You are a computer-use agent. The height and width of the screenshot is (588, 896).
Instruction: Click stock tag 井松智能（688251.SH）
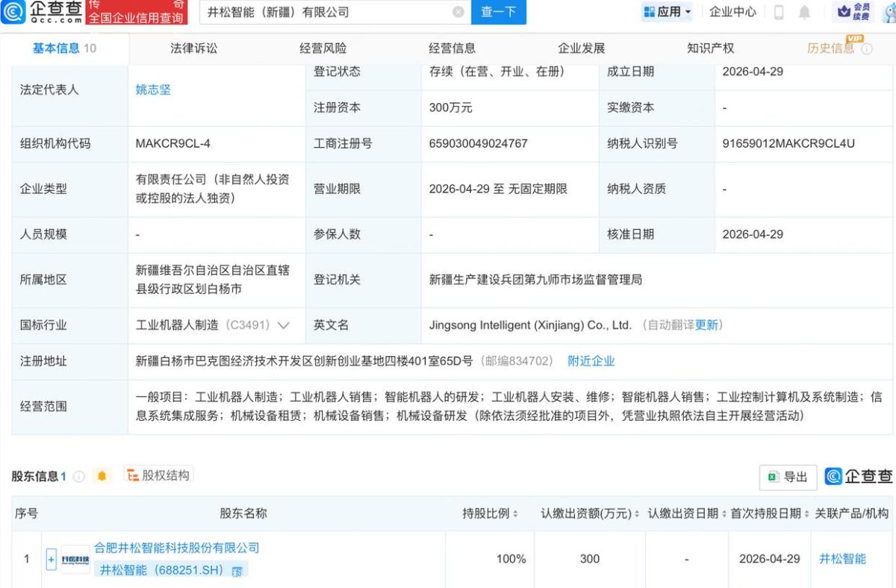(163, 570)
